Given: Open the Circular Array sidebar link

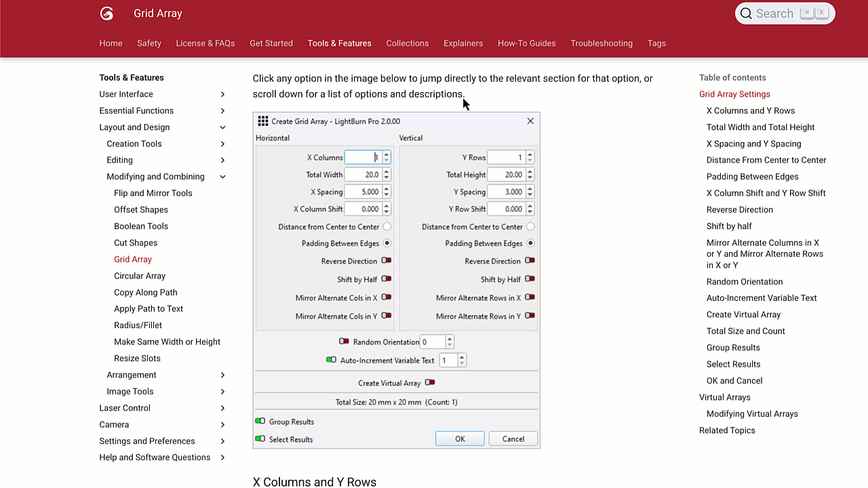Looking at the screenshot, I should point(140,276).
